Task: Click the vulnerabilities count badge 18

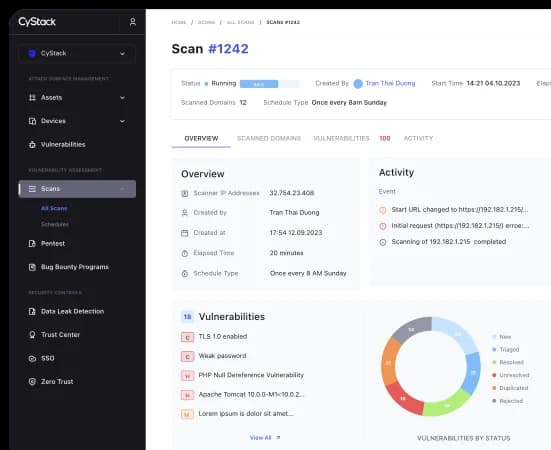Action: [x=187, y=317]
